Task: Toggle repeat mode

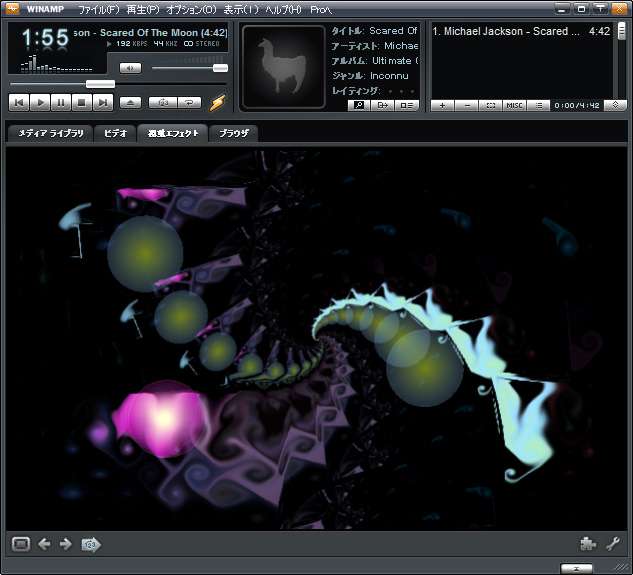Action: (x=189, y=103)
